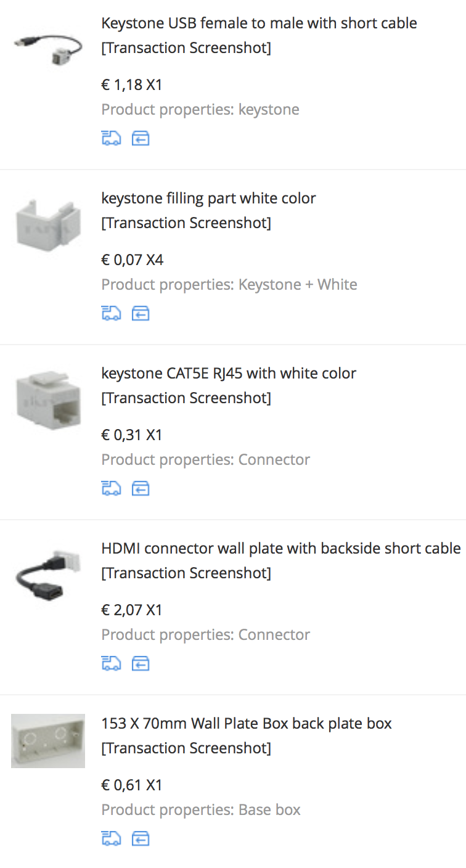View Transaction Screenshot for keystone CAT5E RJ45
The image size is (466, 868).
pyautogui.click(x=186, y=398)
